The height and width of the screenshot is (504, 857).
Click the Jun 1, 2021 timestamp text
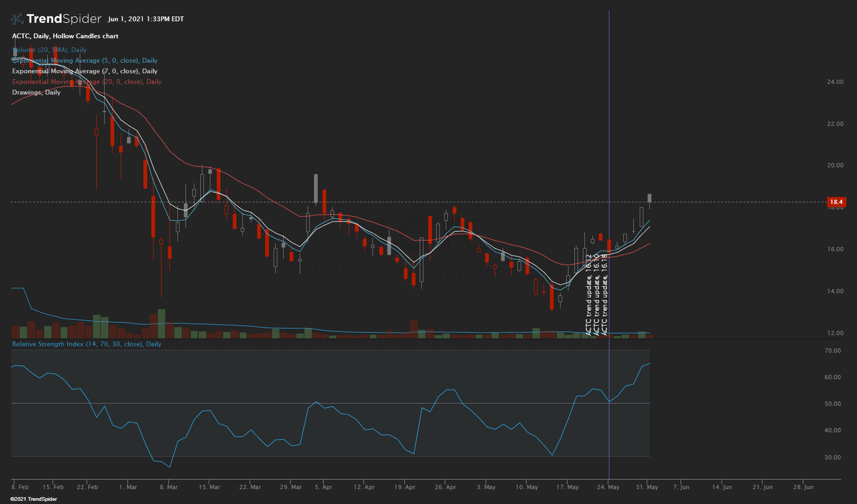click(146, 19)
